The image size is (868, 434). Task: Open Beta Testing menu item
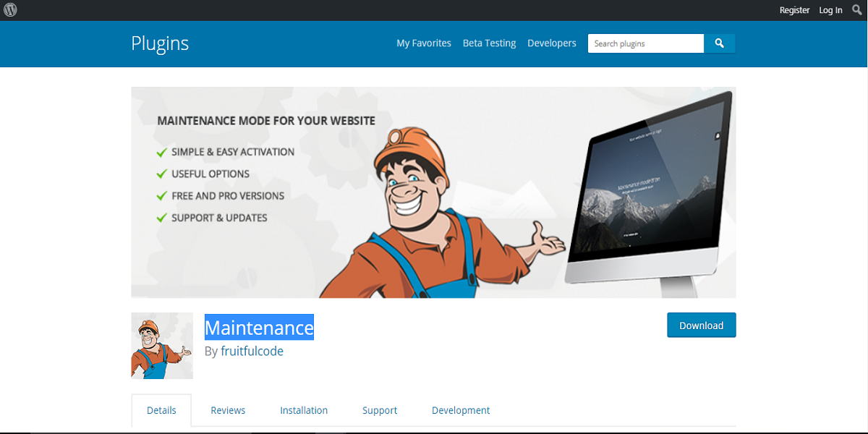(490, 43)
